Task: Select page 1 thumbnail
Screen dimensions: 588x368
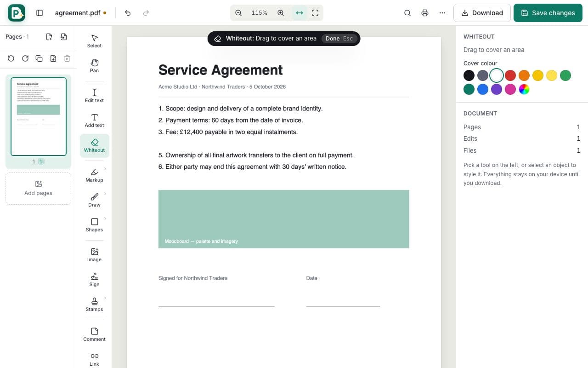Action: click(x=39, y=116)
